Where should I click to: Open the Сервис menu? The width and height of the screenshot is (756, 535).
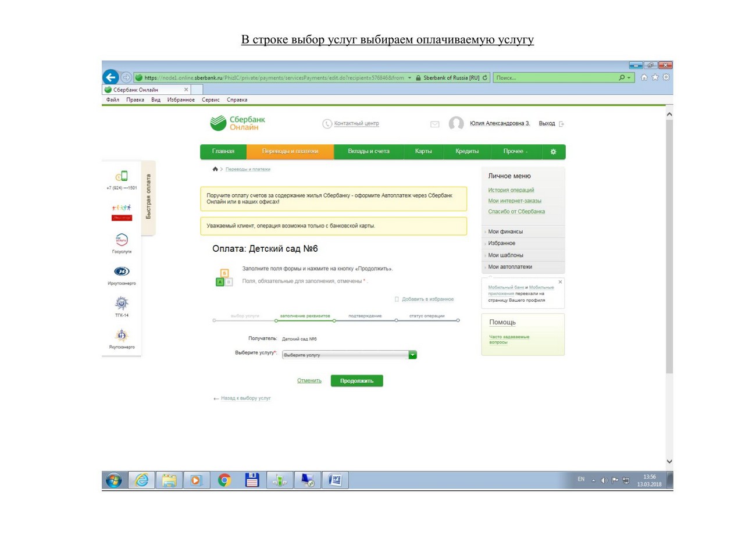click(211, 100)
